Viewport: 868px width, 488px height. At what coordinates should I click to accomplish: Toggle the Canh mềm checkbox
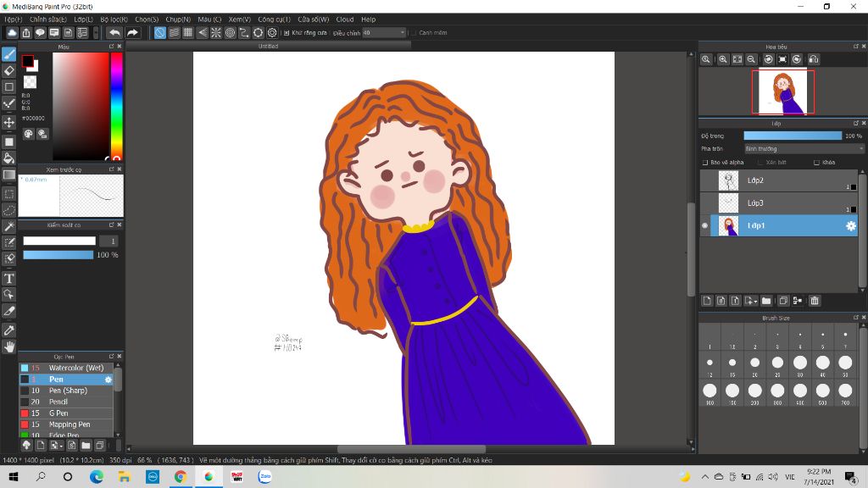[414, 33]
